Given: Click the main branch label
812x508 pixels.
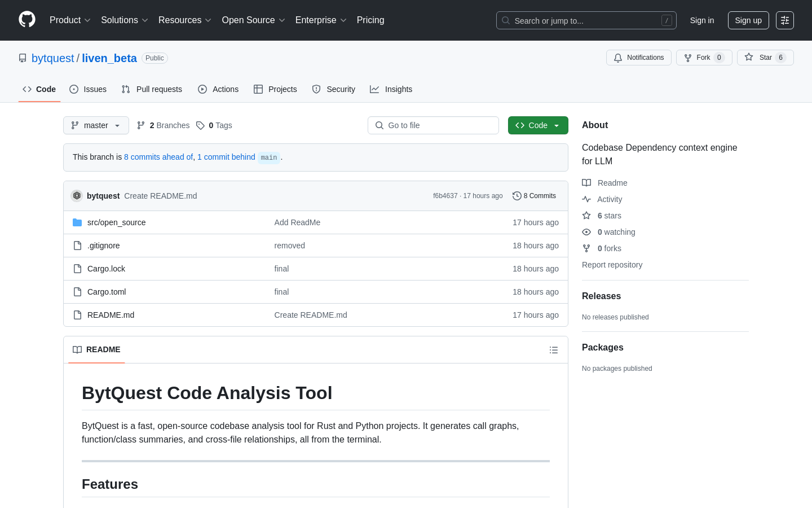Looking at the screenshot, I should [x=269, y=157].
